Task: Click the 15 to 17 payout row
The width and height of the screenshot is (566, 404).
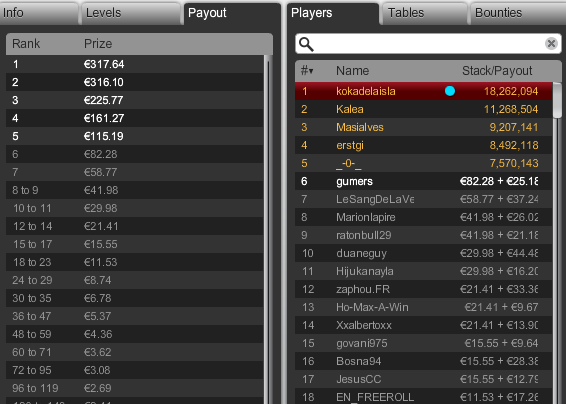Action: point(135,244)
